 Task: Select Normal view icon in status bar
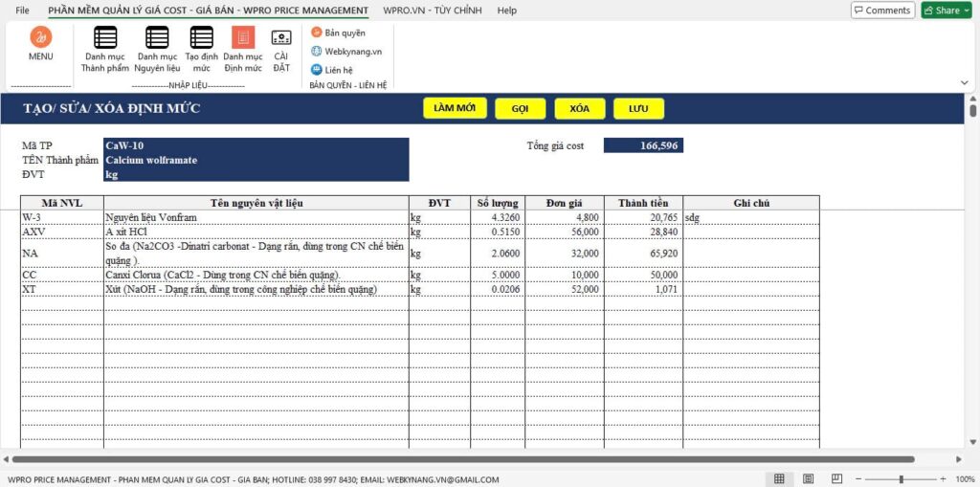pyautogui.click(x=779, y=478)
